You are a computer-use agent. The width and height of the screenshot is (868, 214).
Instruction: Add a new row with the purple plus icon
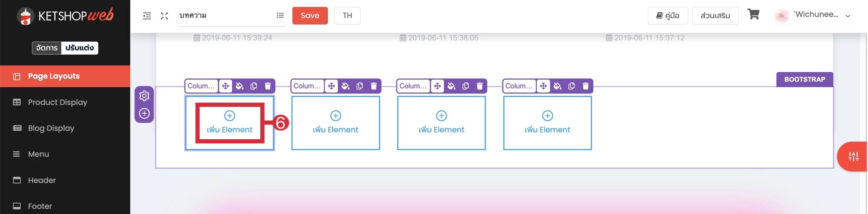tap(144, 113)
